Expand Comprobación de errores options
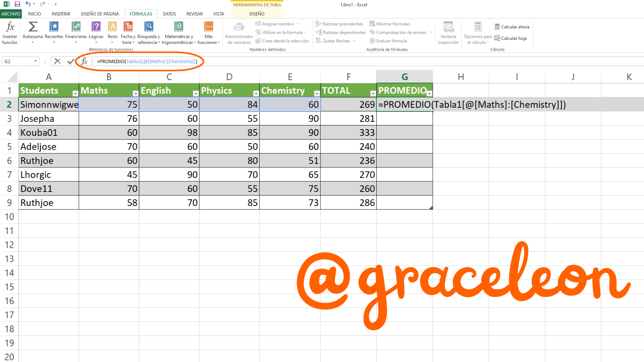This screenshot has height=362, width=644. [x=431, y=33]
